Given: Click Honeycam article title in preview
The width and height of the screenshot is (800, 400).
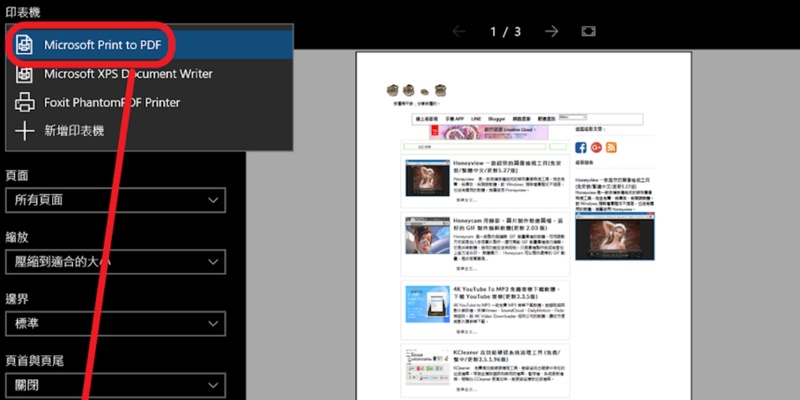Looking at the screenshot, I should point(508,224).
